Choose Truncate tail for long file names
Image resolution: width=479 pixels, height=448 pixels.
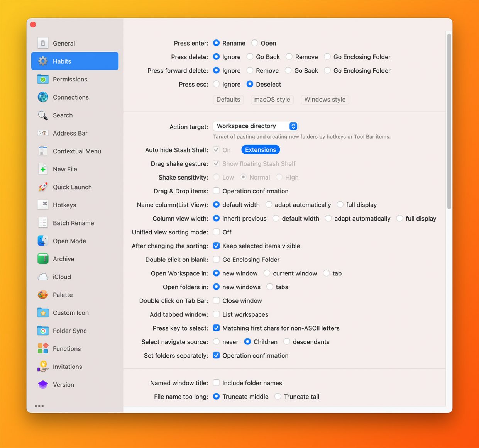coord(278,396)
